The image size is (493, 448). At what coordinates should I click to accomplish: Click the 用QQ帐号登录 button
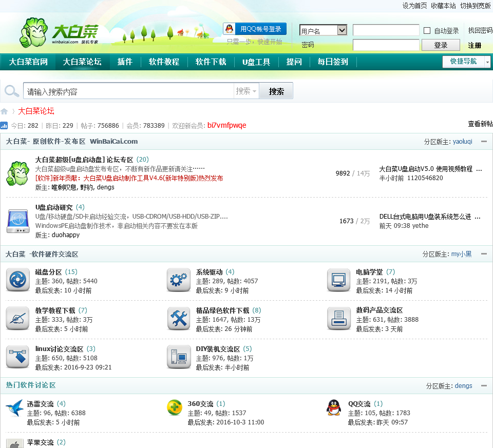tap(255, 29)
